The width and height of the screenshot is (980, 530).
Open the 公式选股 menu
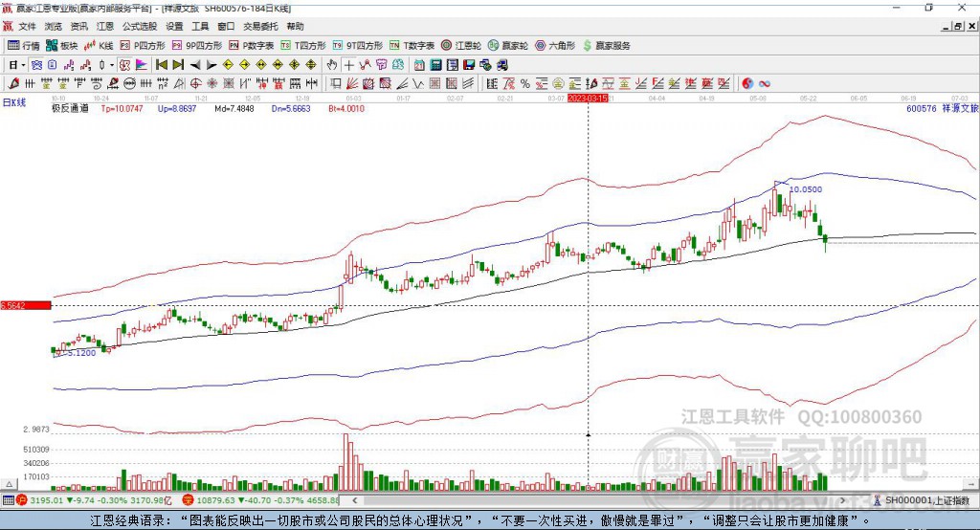(x=140, y=26)
